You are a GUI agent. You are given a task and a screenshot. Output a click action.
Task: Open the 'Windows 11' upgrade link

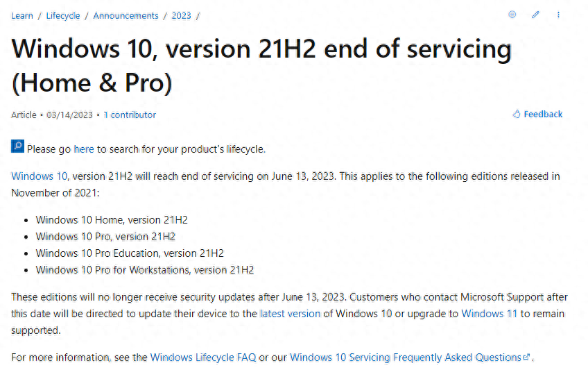(489, 314)
